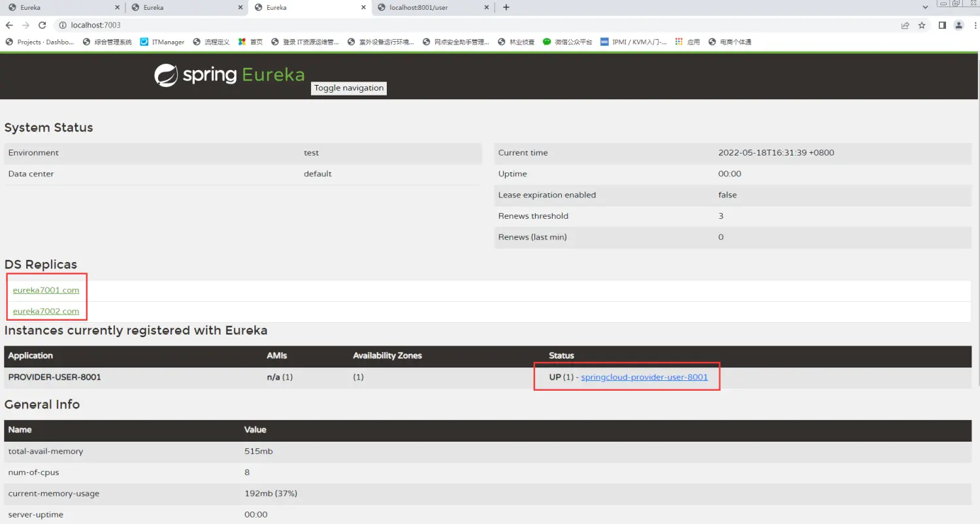Open the 室外设备运行环境... bookmark

click(x=380, y=42)
